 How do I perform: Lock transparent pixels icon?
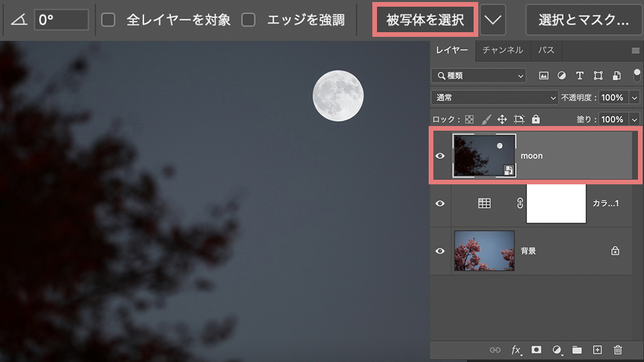469,119
